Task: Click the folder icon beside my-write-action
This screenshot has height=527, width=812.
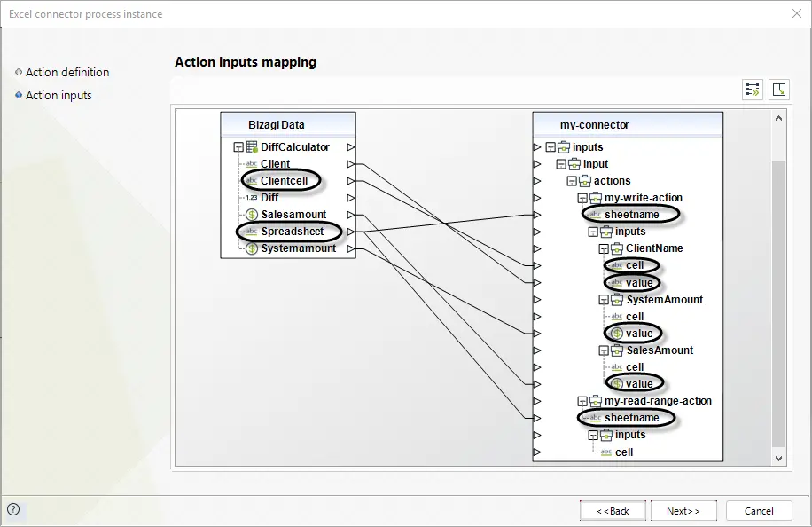Action: coord(596,198)
